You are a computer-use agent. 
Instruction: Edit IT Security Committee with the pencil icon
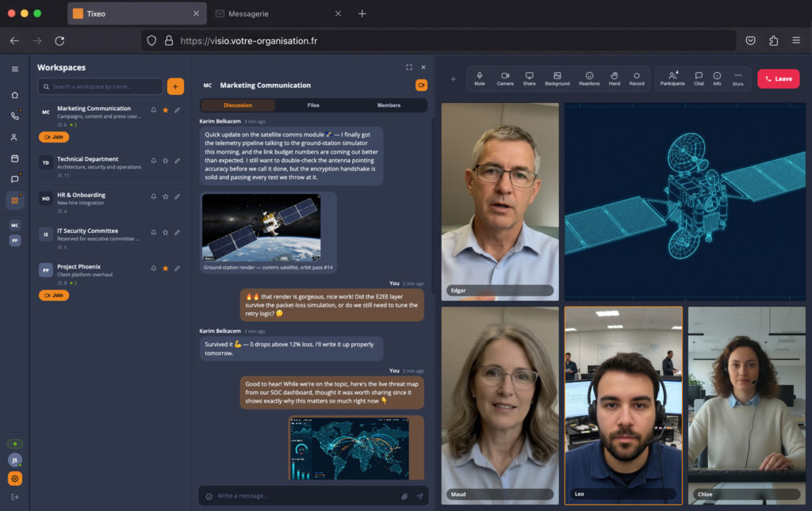tap(177, 232)
